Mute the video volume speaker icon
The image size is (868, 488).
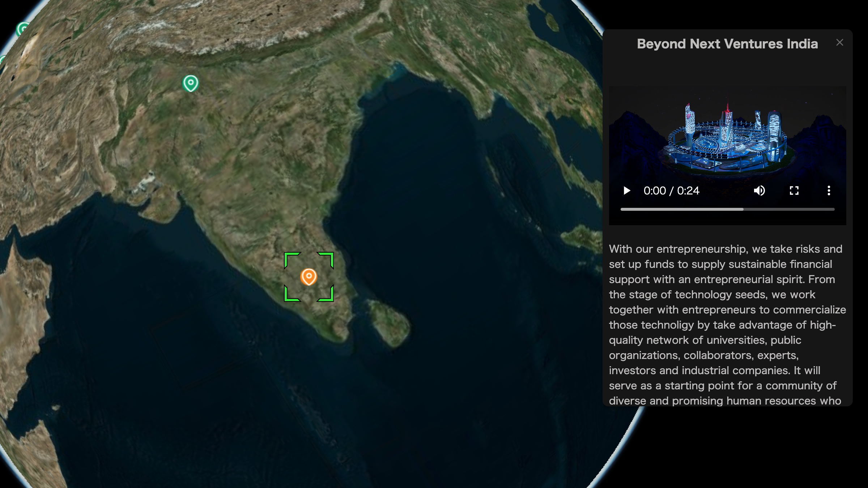[759, 191]
